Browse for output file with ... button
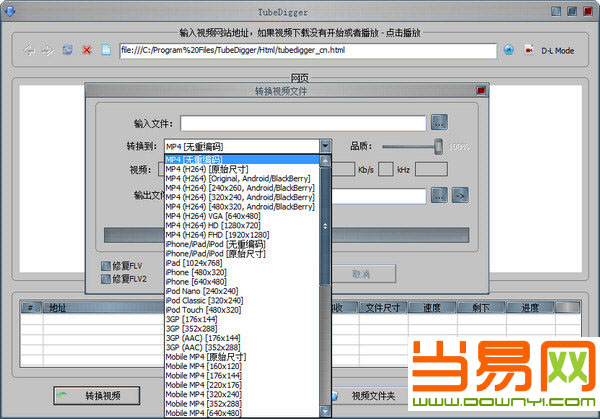600x419 pixels. pyautogui.click(x=439, y=196)
